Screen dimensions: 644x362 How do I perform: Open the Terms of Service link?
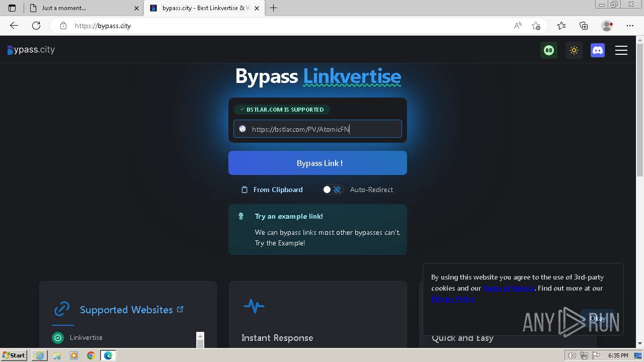509,288
